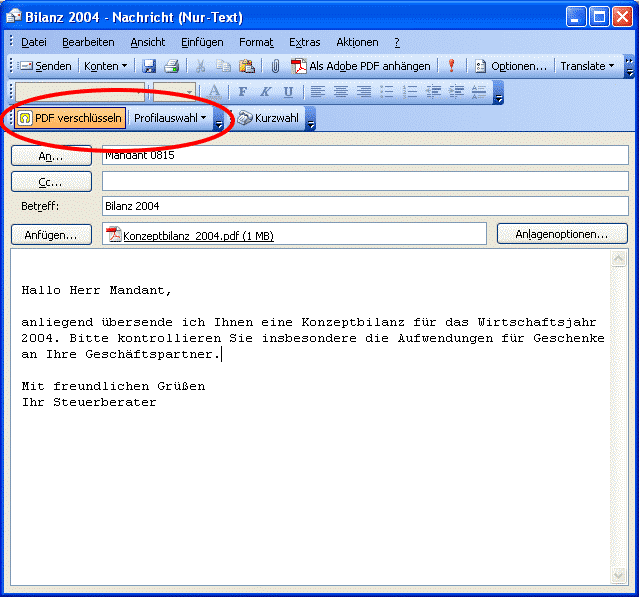Click the paste clipboard icon
The height and width of the screenshot is (597, 639).
(x=247, y=66)
